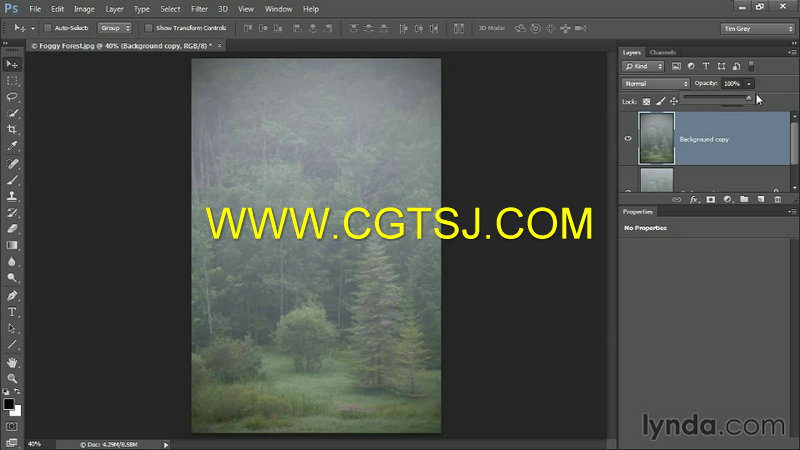Screen dimensions: 800x450
Task: Toggle layer filtering on/off switch
Action: 751,66
